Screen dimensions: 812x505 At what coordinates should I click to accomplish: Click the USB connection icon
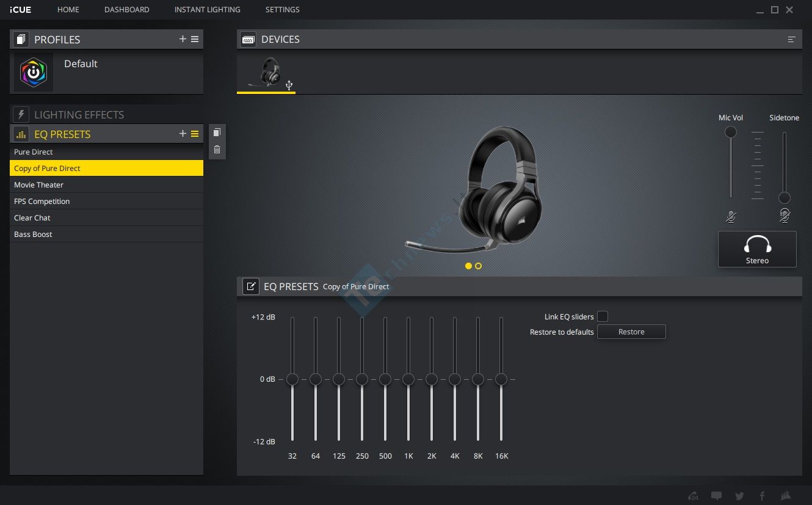[289, 85]
